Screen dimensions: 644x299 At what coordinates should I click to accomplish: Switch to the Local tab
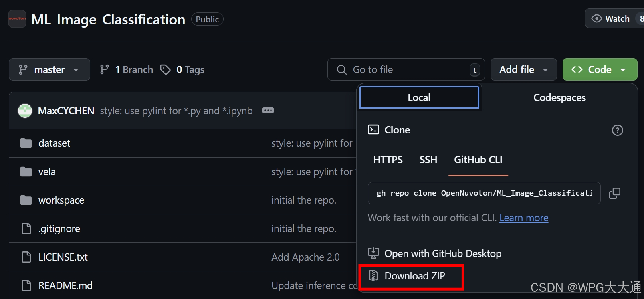point(419,97)
